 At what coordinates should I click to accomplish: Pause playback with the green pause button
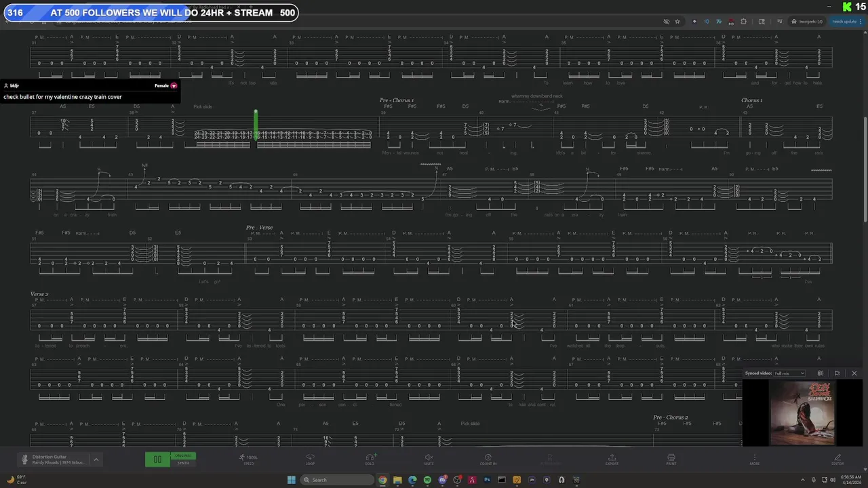pos(157,460)
